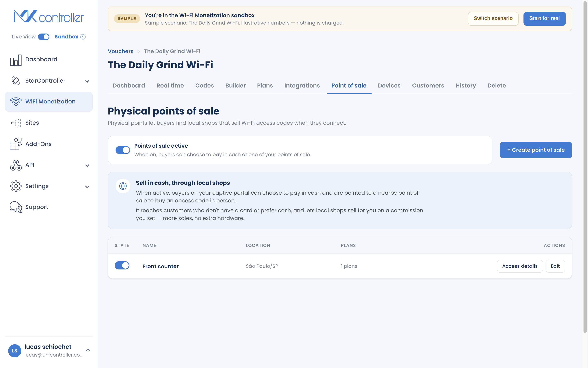Toggle the Points of sale active switch
The height and width of the screenshot is (368, 588).
(x=123, y=150)
